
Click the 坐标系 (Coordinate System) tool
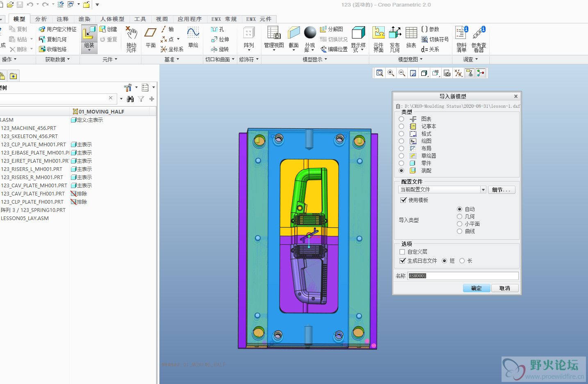click(172, 49)
